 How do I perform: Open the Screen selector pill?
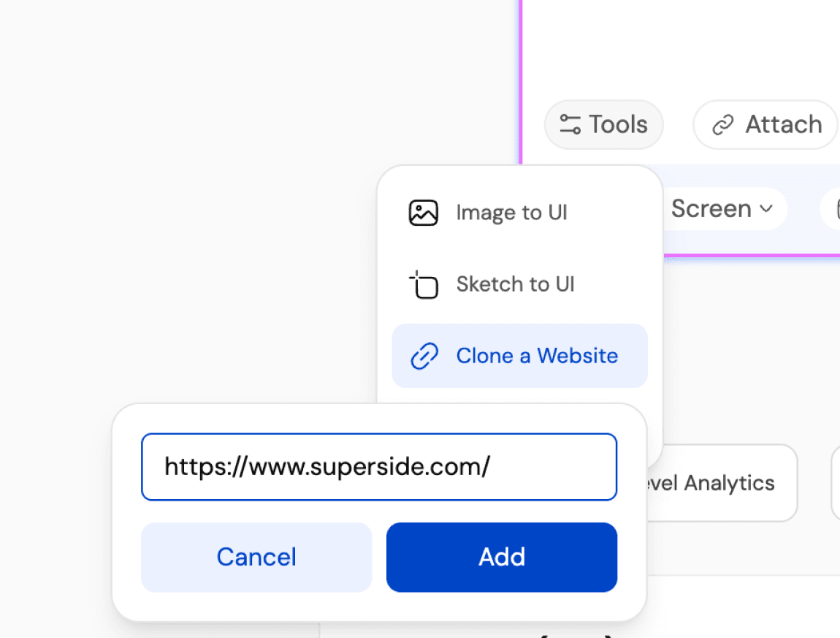[719, 209]
